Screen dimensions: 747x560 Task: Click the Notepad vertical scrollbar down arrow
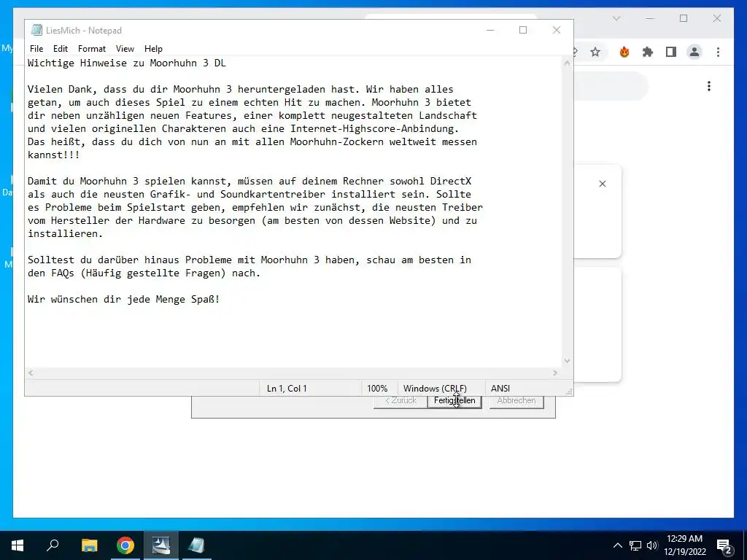(x=567, y=360)
